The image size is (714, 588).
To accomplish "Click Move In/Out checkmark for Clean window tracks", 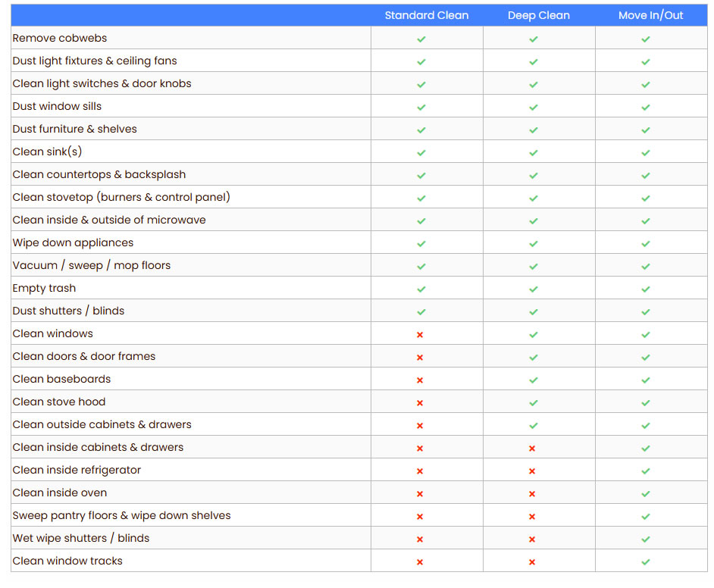I will pos(646,561).
